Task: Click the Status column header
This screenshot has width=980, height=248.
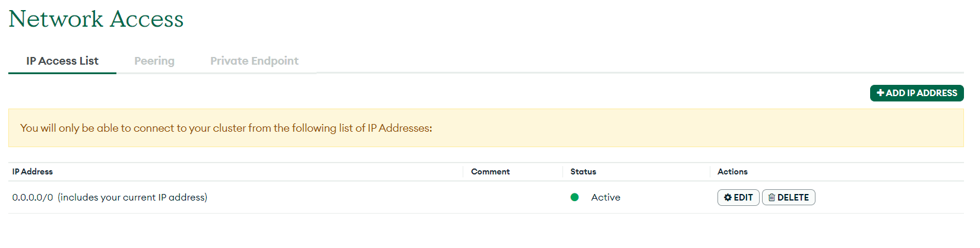Action: click(x=583, y=171)
